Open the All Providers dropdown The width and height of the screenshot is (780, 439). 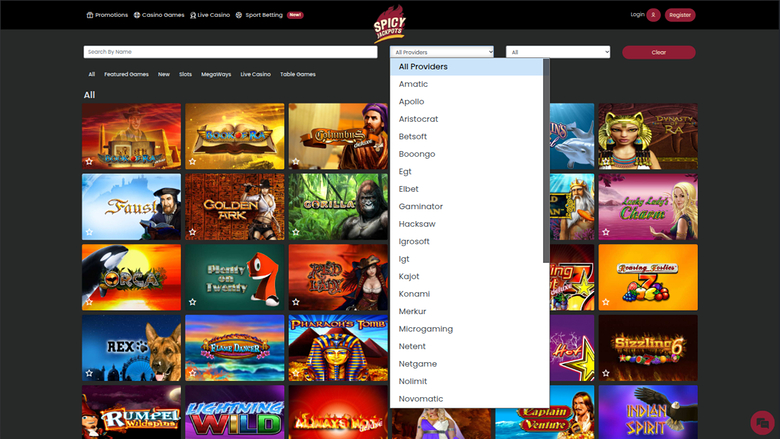click(442, 52)
